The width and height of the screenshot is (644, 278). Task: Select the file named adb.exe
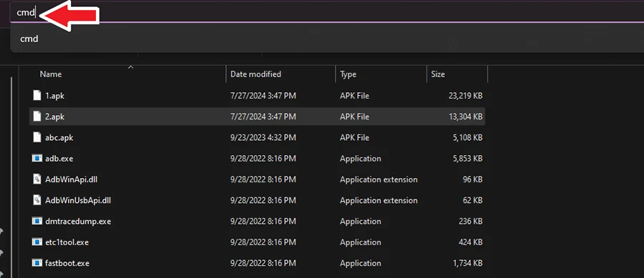[x=59, y=159]
